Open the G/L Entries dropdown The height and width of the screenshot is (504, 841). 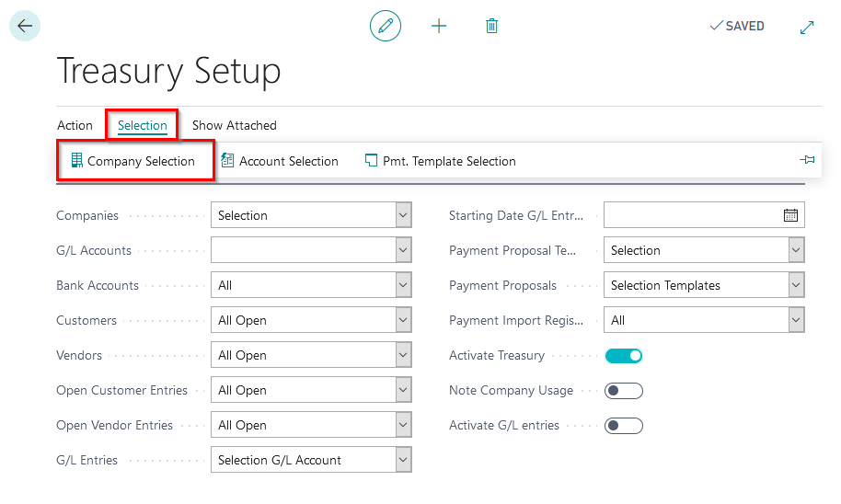[403, 460]
